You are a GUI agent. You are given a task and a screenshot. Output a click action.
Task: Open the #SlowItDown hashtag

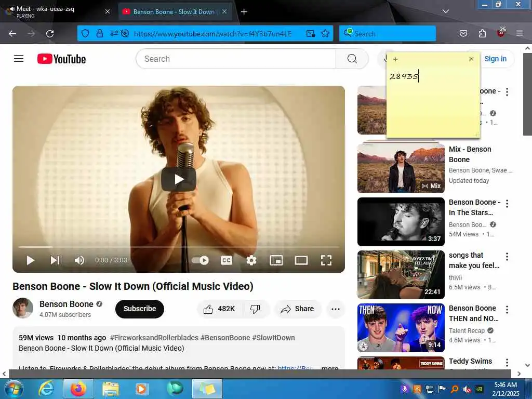[x=273, y=338]
